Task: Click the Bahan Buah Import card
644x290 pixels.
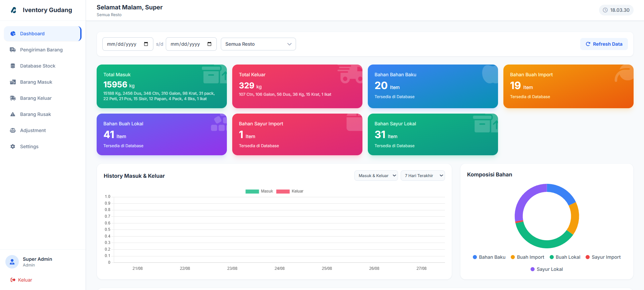Action: (x=568, y=86)
